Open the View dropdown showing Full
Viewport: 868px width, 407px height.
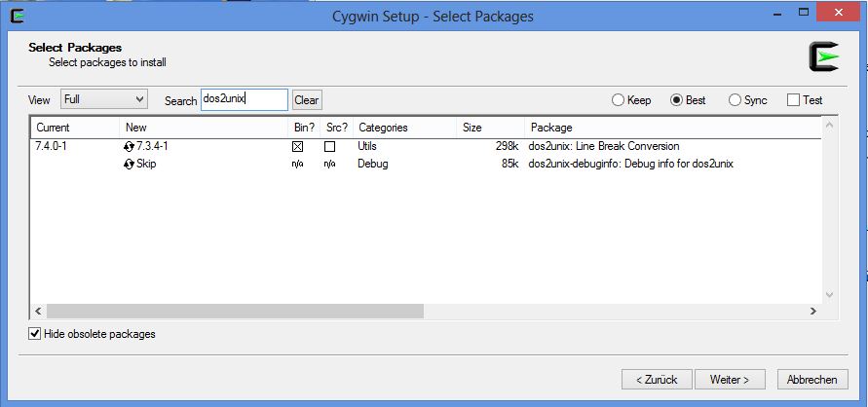103,99
